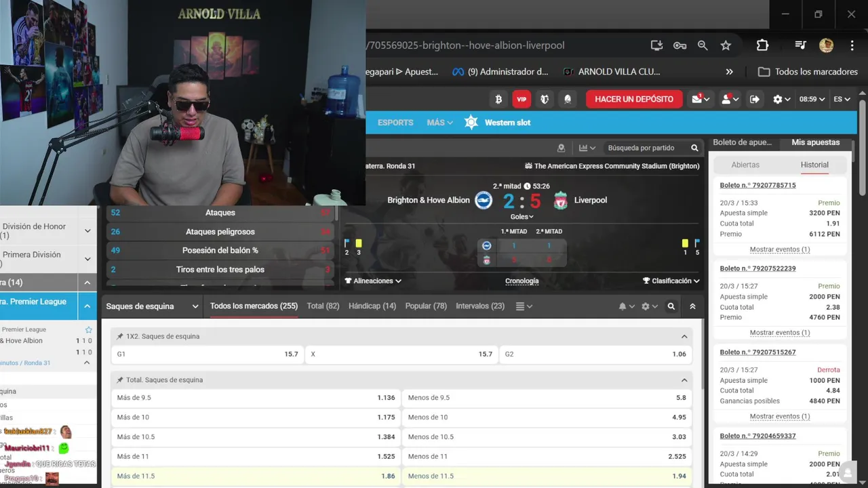868x488 pixels.
Task: Open the markets list view icon dropdown
Action: 524,306
